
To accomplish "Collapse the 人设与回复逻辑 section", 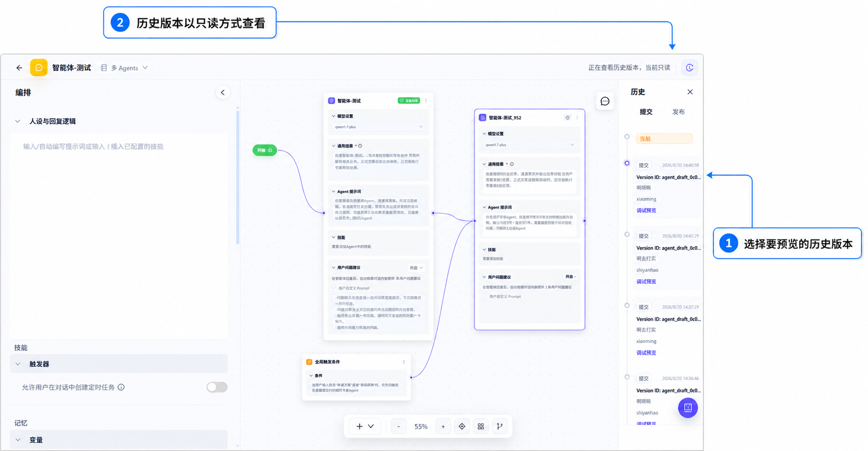I will click(18, 121).
